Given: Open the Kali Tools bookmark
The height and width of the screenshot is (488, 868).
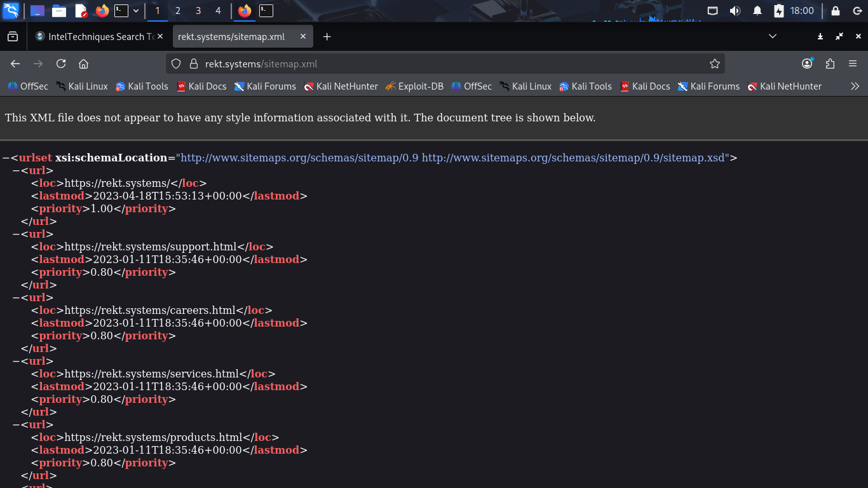Looking at the screenshot, I should tap(142, 86).
